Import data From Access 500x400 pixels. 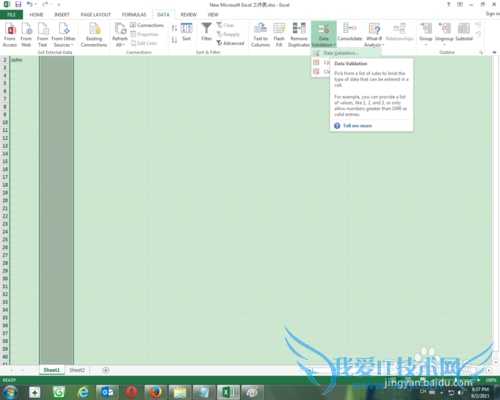(x=10, y=35)
